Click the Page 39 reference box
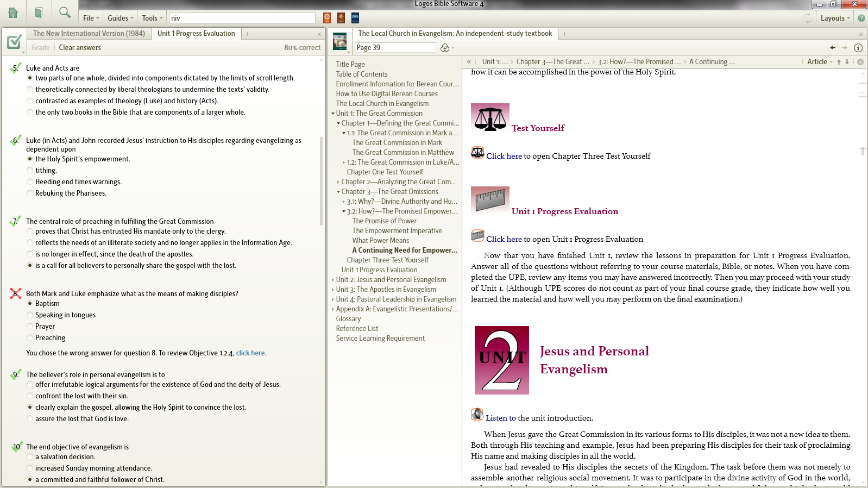Viewport: 868px width, 488px height. [x=395, y=48]
